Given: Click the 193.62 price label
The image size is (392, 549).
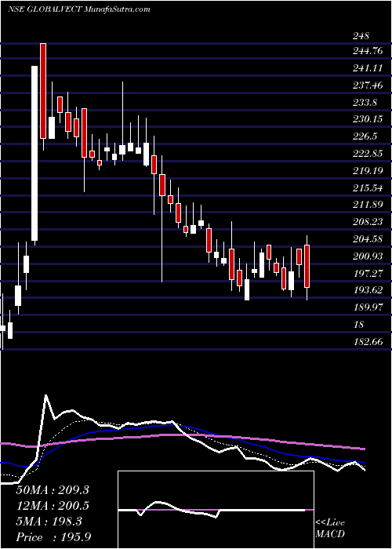Looking at the screenshot, I should tap(368, 290).
